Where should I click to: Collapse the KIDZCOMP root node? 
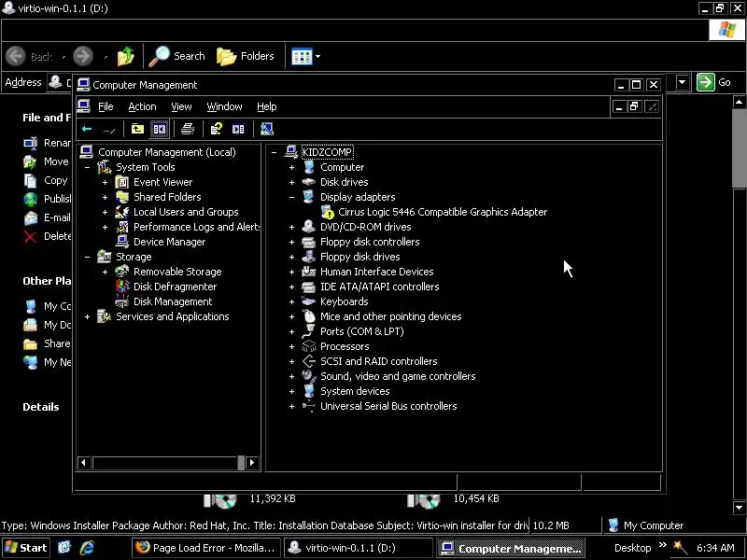[x=274, y=152]
